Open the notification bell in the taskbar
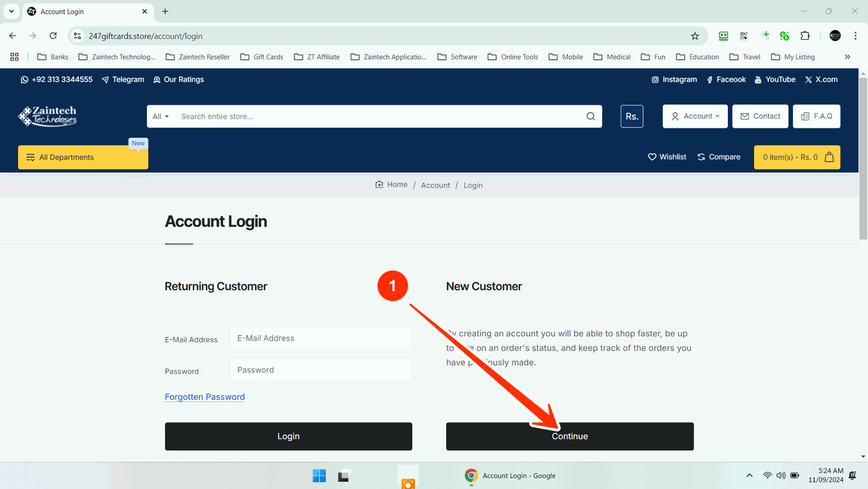The image size is (868, 489). click(854, 476)
